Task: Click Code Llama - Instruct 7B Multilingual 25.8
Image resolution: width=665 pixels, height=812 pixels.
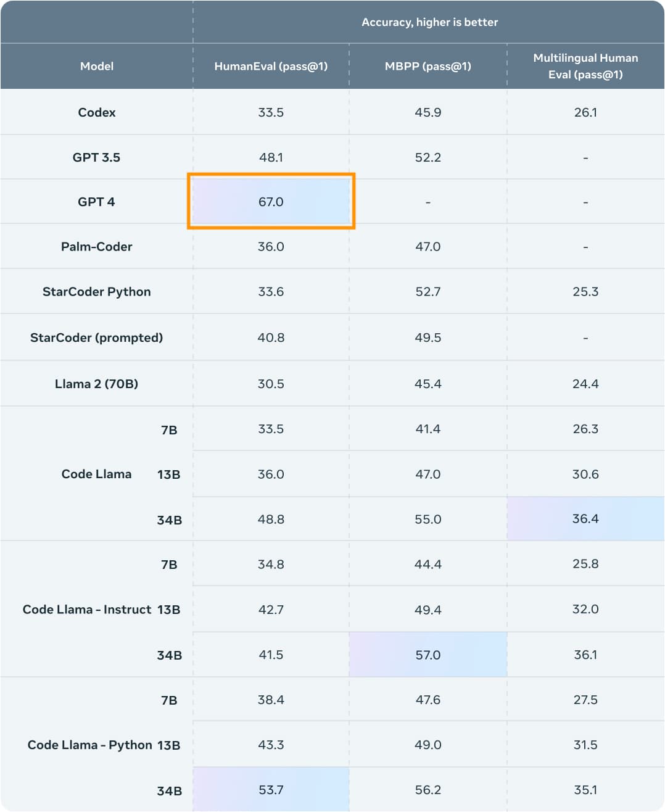Action: coord(585,564)
